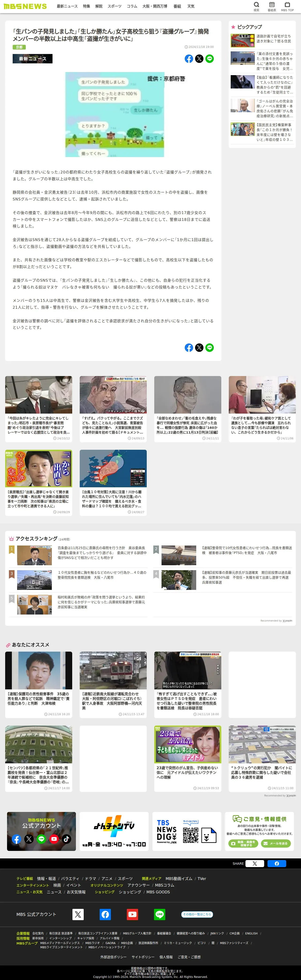Viewport: 301px width, 980px height.
Task: Open related card わが子を看取った母 緩和ケア医
Action: tap(262, 409)
